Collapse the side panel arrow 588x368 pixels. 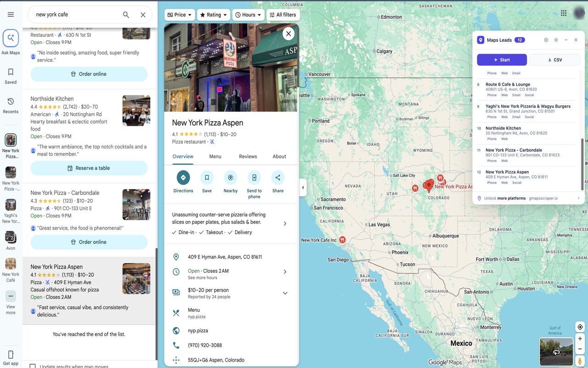[x=303, y=188]
